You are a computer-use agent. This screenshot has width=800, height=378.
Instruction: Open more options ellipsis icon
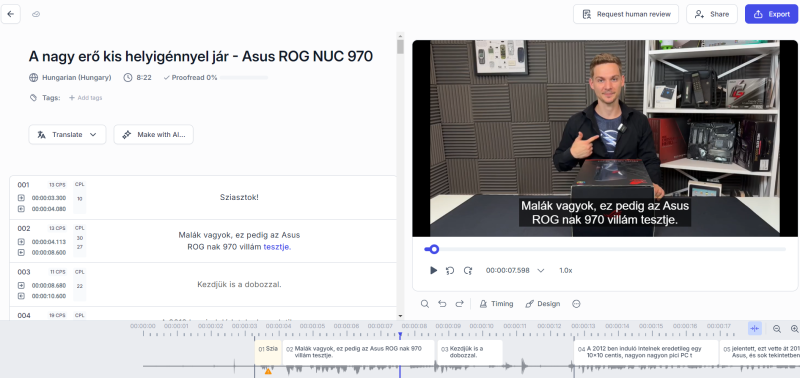tap(577, 304)
